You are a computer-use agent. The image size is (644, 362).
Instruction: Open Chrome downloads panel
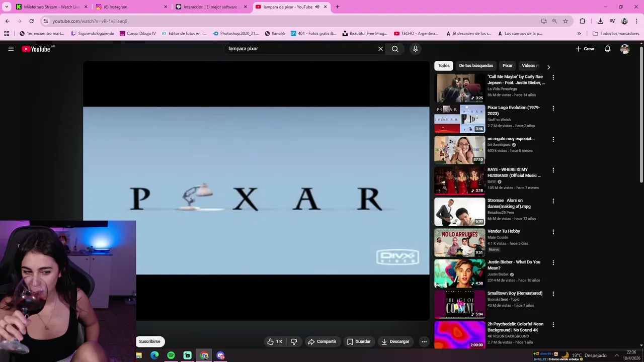point(600,21)
